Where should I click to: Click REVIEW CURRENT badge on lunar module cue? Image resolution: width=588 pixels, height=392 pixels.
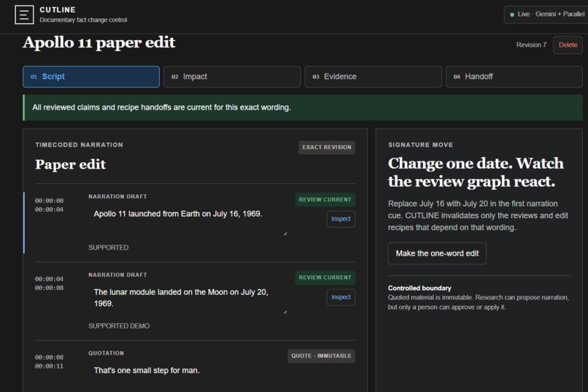(325, 277)
